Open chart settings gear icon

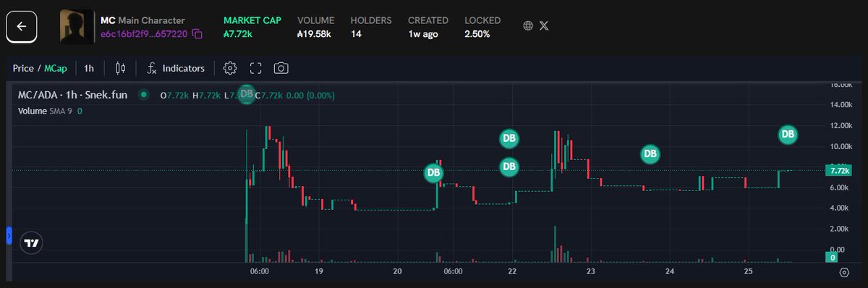click(x=230, y=68)
